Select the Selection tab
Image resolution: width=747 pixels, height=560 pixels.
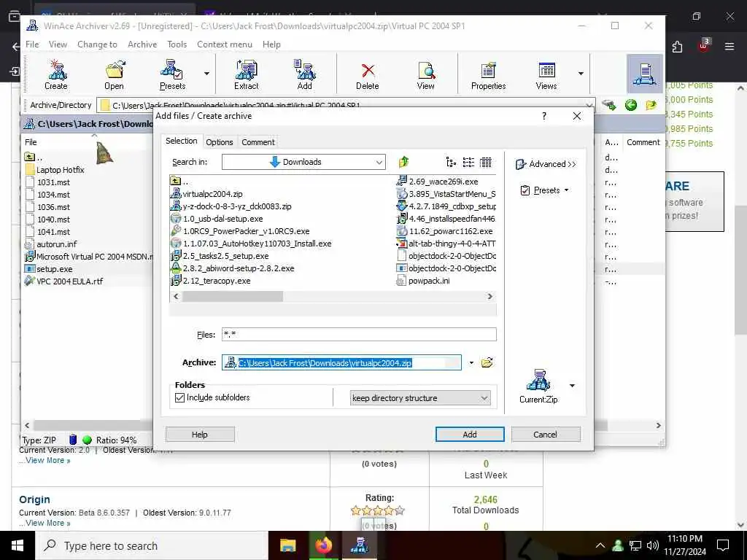pyautogui.click(x=181, y=141)
